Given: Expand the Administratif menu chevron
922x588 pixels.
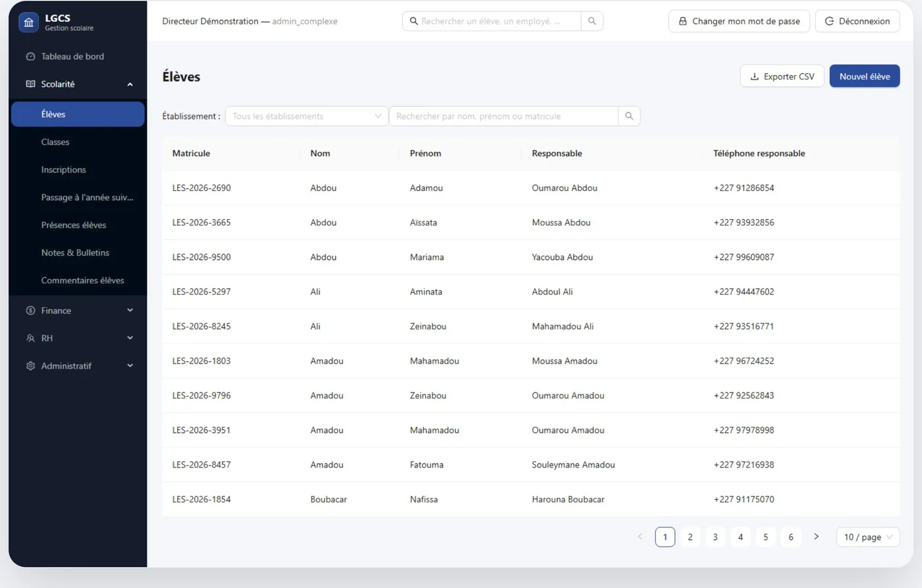Looking at the screenshot, I should point(130,366).
